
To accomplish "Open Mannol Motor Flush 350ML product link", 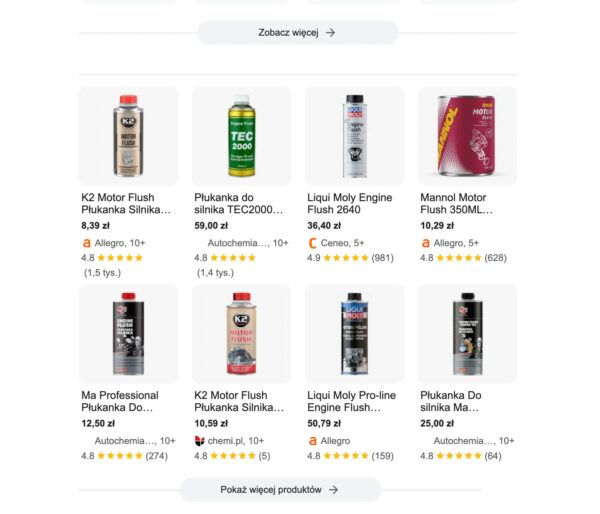I will tap(461, 204).
